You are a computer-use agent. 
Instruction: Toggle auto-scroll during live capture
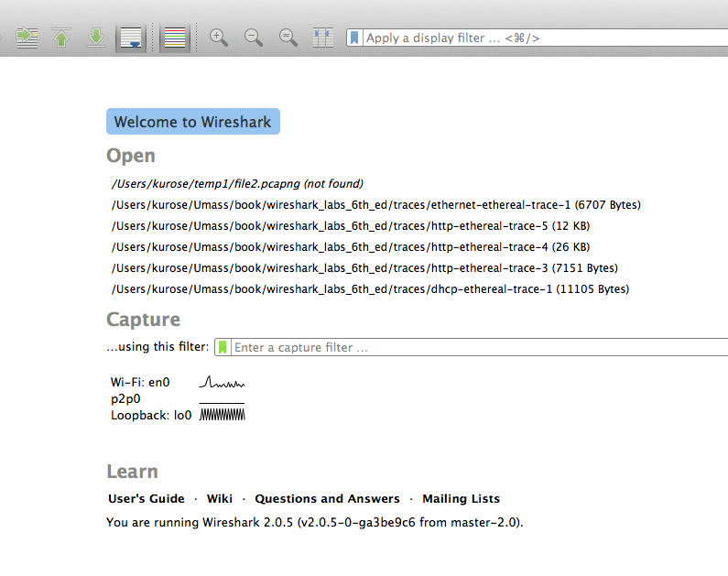coord(131,38)
